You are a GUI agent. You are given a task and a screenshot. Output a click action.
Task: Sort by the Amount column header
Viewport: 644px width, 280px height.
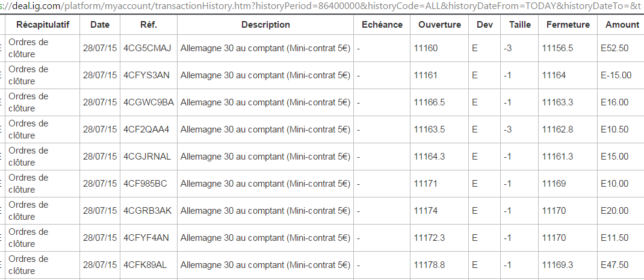(x=622, y=25)
